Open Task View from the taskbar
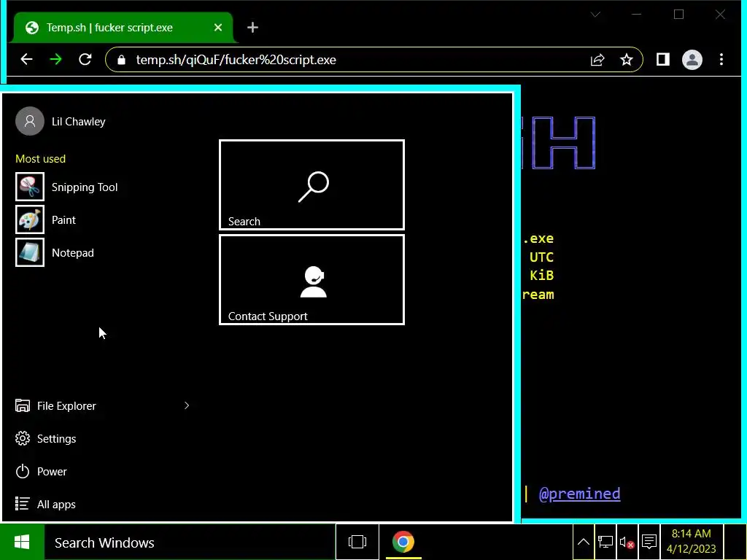This screenshot has width=747, height=560. 357,542
